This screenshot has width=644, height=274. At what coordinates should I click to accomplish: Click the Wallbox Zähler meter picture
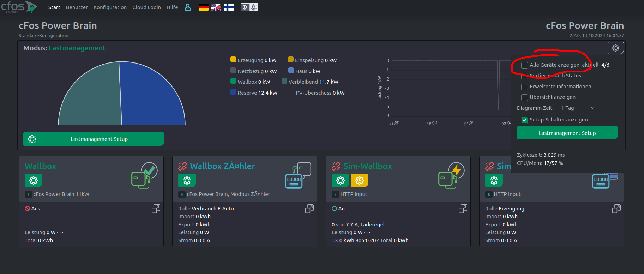pos(298,175)
